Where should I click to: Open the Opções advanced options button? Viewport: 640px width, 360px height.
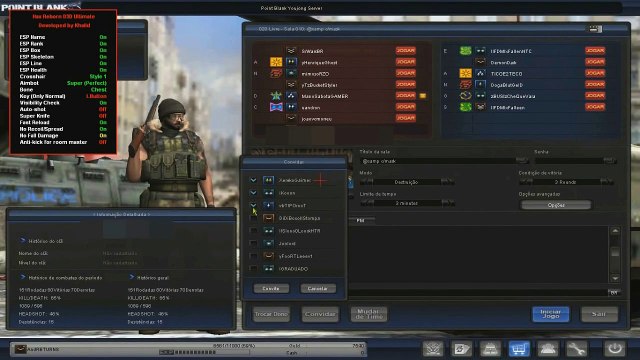pos(556,205)
